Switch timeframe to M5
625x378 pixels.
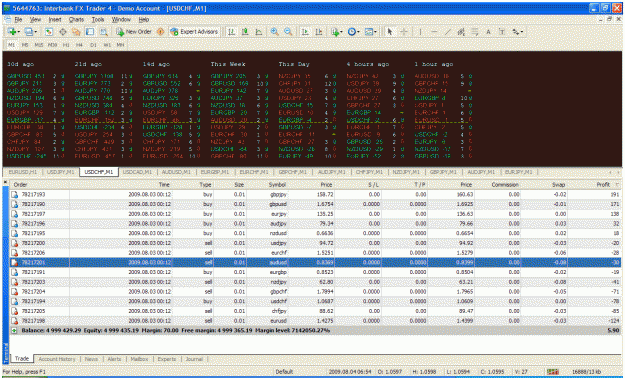point(25,45)
